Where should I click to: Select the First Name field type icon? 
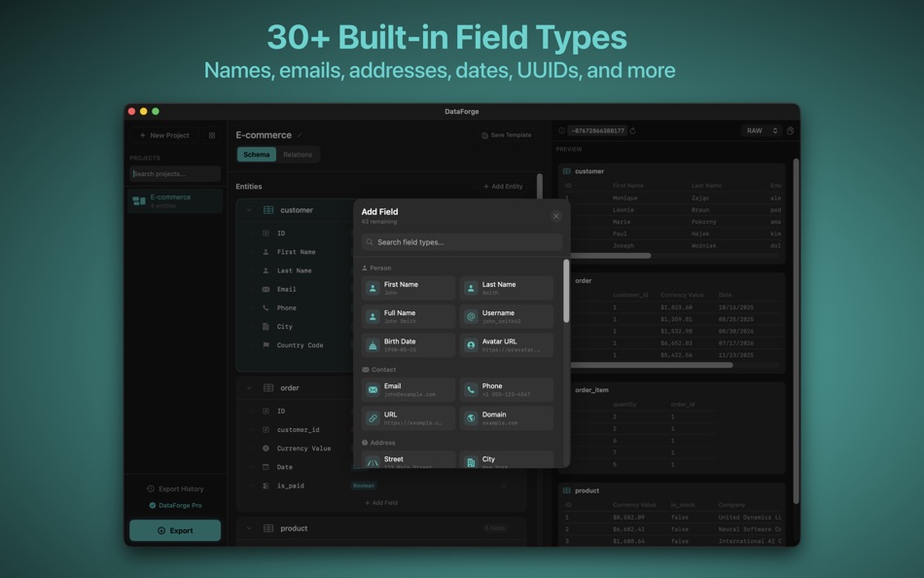coord(373,286)
